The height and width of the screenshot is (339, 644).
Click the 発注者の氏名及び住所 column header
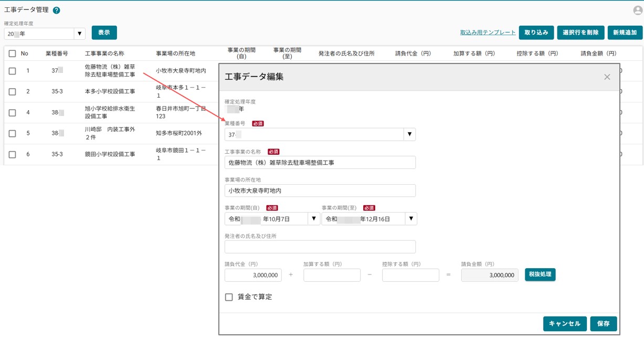pyautogui.click(x=346, y=54)
